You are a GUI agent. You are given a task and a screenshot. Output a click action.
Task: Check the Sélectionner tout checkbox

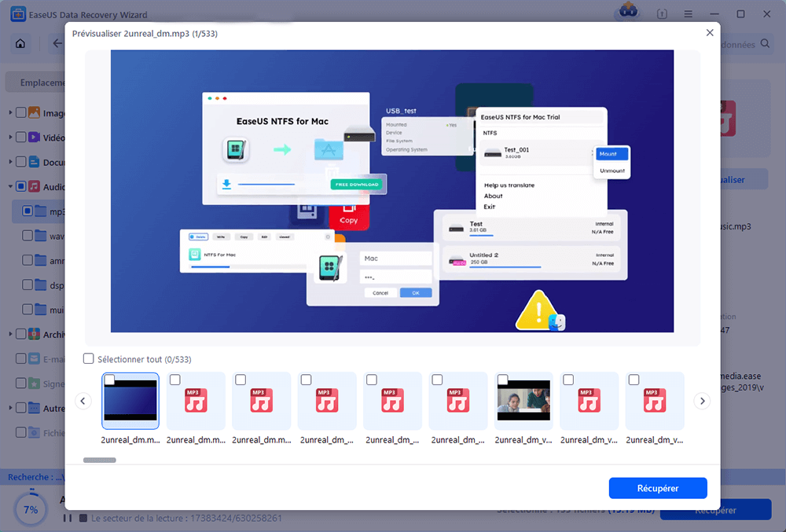click(x=88, y=358)
